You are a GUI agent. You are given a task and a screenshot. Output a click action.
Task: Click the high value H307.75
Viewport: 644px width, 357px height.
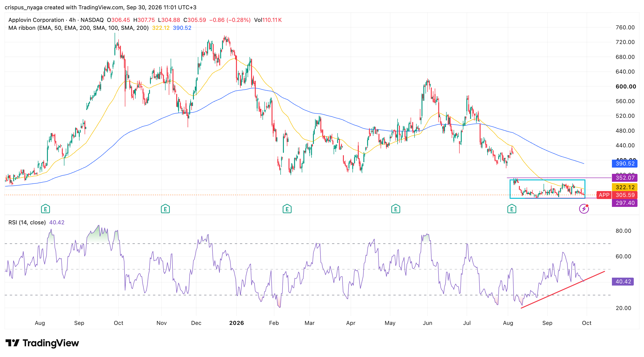[144, 20]
